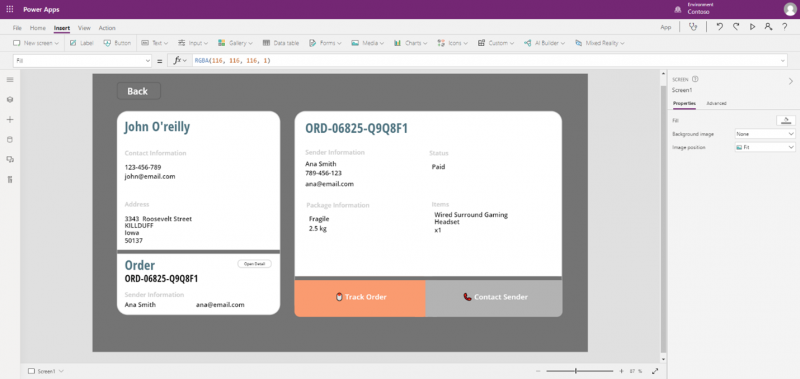Open the Data cylinder icon in sidebar
The height and width of the screenshot is (379, 800).
(x=10, y=139)
